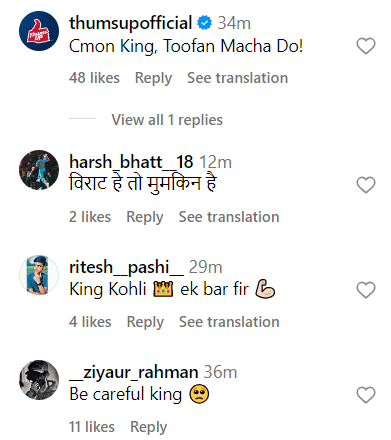
Task: Reply to harsh_bhatt__18's comment
Action: pyautogui.click(x=145, y=217)
